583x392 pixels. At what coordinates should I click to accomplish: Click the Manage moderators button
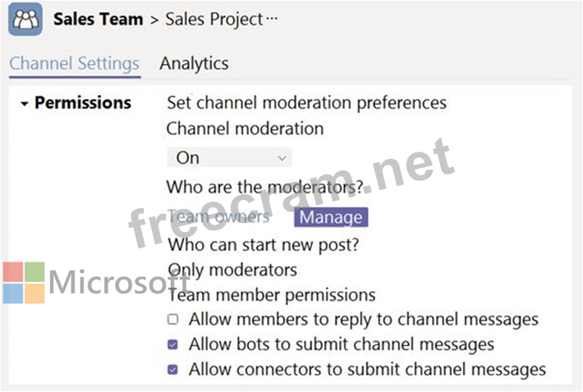pyautogui.click(x=330, y=217)
